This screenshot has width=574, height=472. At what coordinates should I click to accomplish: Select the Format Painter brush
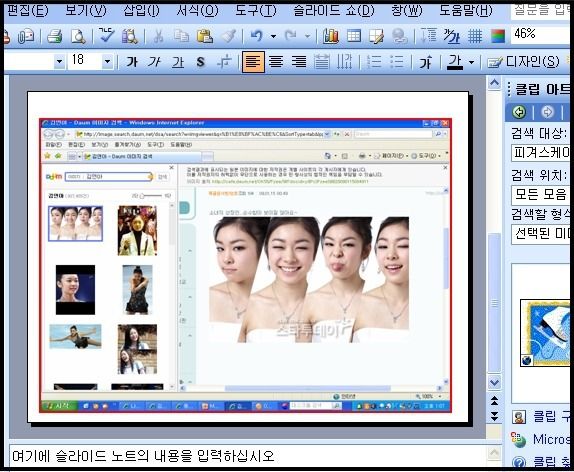[x=229, y=36]
